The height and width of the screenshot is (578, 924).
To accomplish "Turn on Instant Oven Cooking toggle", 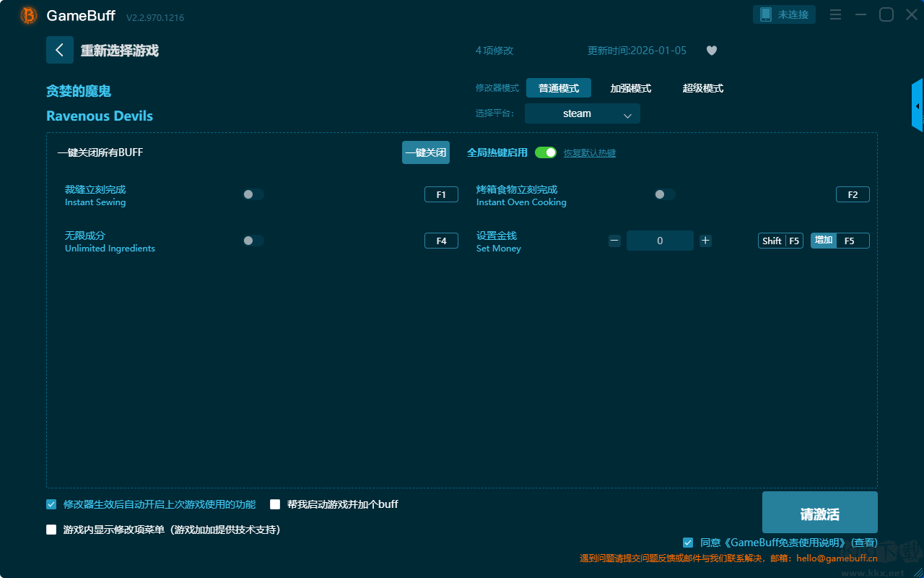I will pyautogui.click(x=665, y=194).
